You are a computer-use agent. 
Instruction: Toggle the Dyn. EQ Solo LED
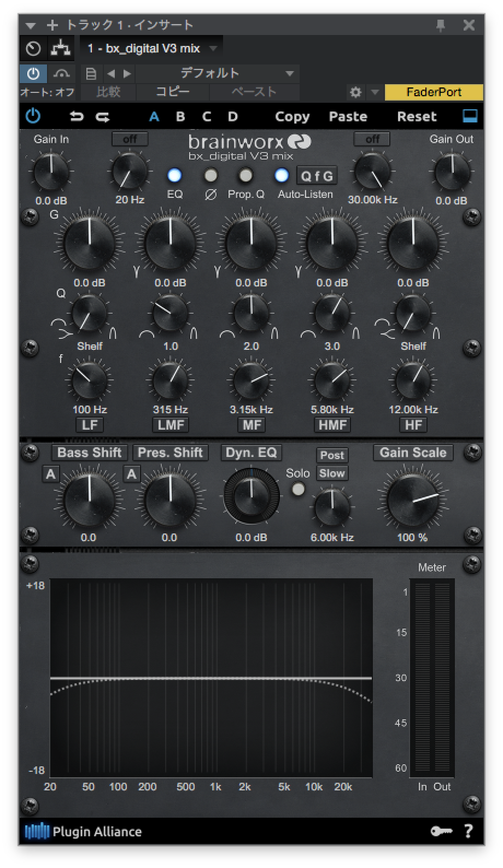tap(298, 489)
